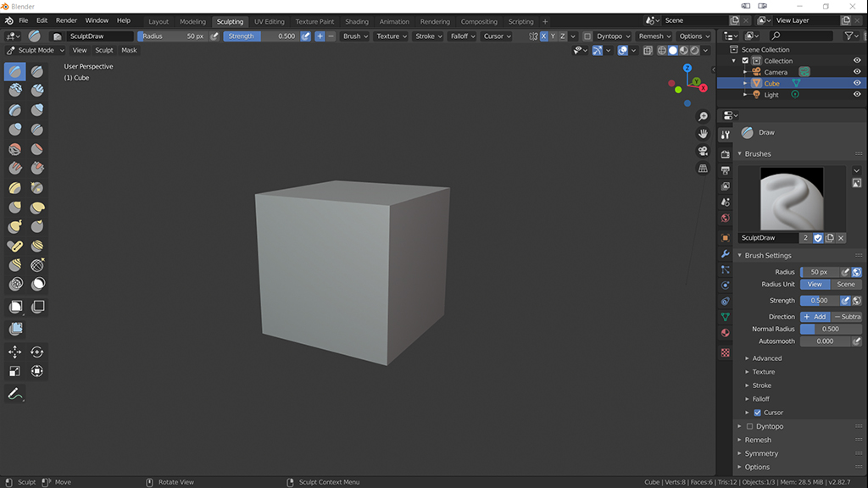This screenshot has height=488, width=868.
Task: Open the Annotate tool in the toolbar
Action: [x=15, y=393]
